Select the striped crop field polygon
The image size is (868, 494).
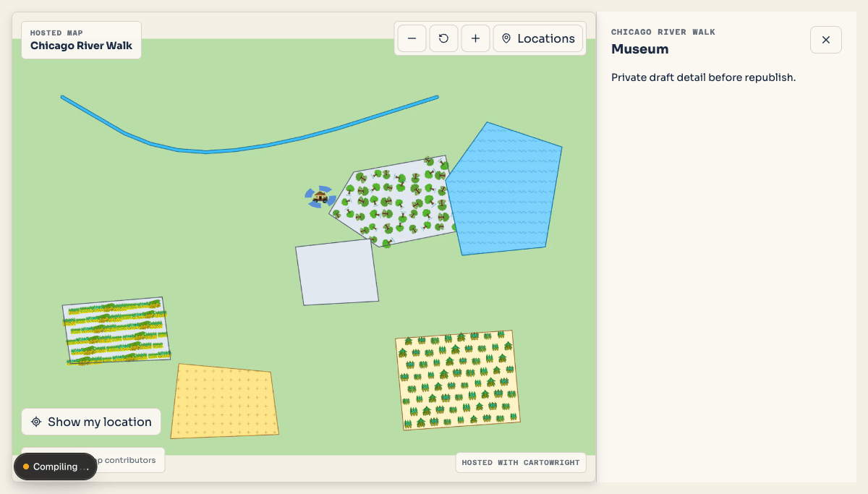coord(116,331)
